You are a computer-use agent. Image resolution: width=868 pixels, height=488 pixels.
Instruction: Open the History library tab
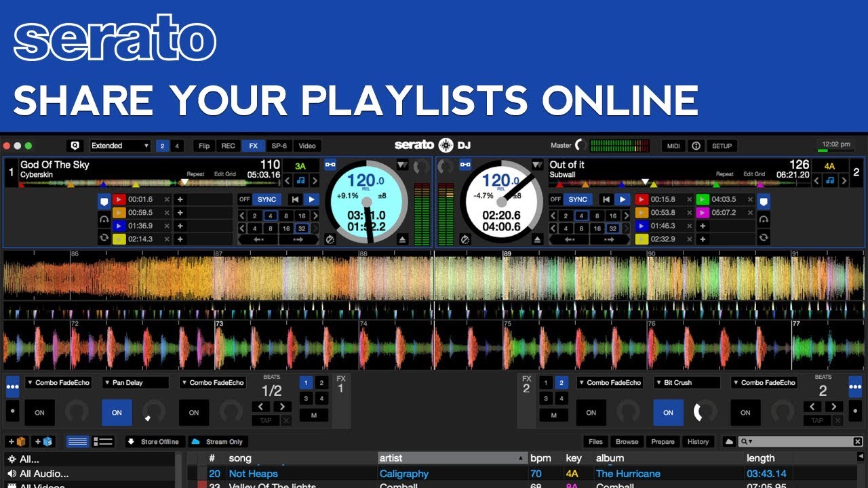(x=698, y=442)
